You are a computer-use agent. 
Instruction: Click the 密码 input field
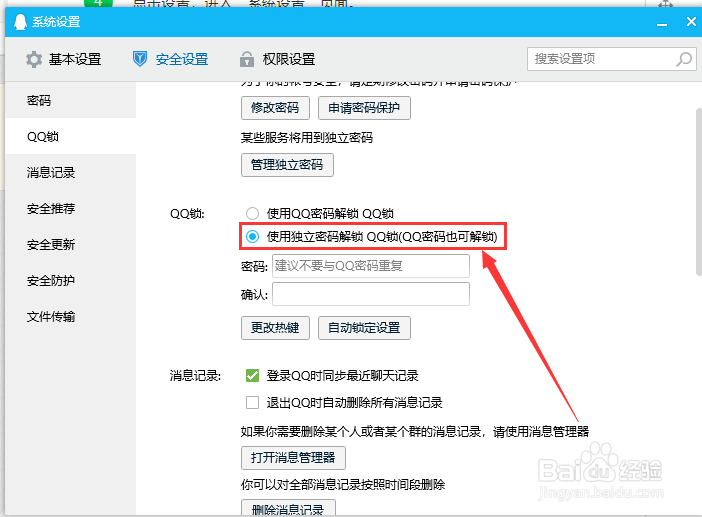click(x=371, y=266)
